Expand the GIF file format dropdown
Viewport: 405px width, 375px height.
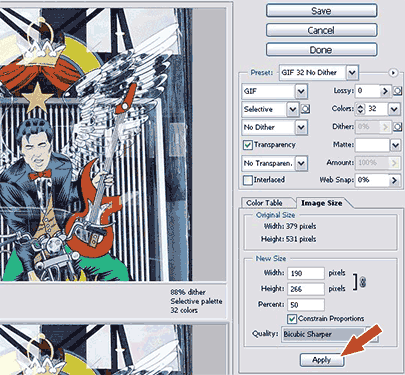[x=301, y=91]
